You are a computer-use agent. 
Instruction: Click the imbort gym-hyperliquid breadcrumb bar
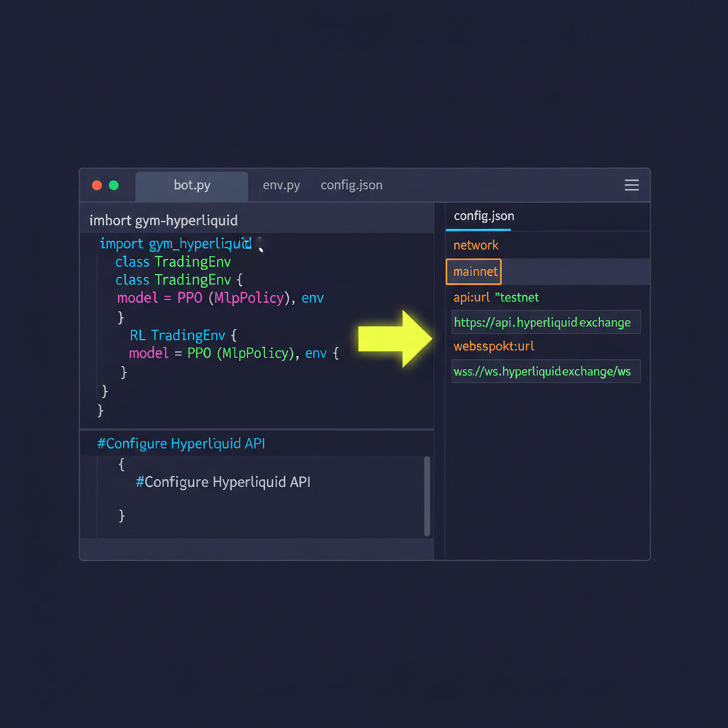tap(163, 220)
